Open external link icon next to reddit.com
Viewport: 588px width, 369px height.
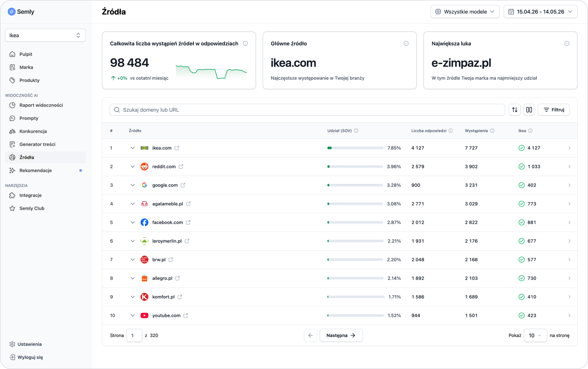tap(181, 166)
